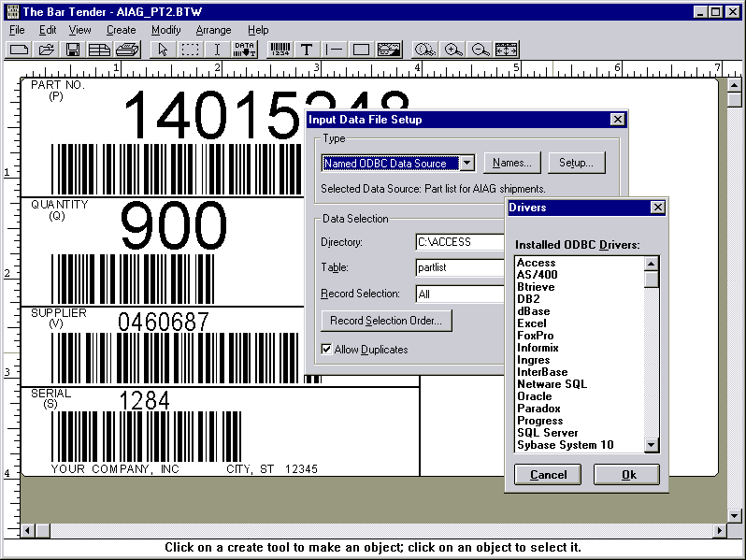The width and height of the screenshot is (746, 560).
Task: Select the create line tool
Action: tap(334, 50)
